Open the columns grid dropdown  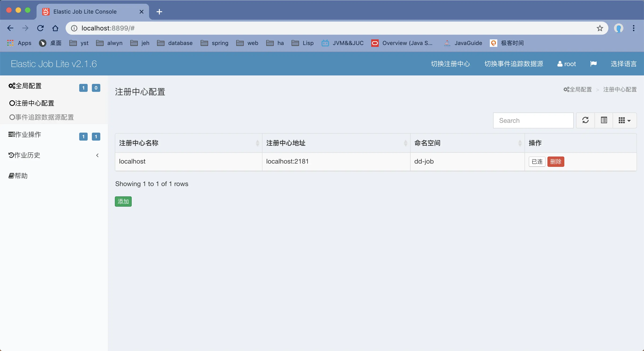tap(624, 120)
